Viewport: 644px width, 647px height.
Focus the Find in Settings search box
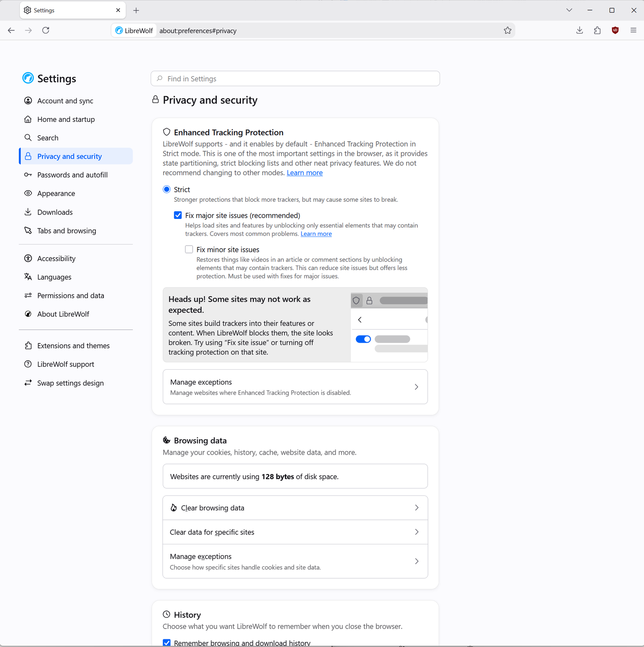coord(295,79)
